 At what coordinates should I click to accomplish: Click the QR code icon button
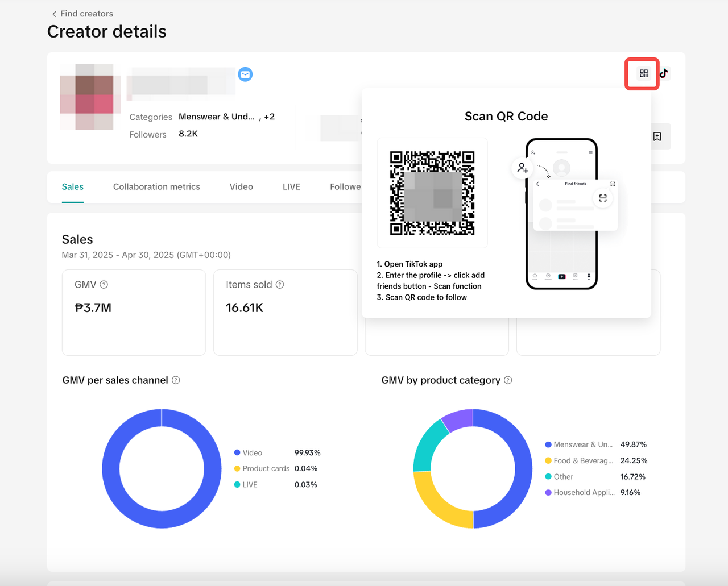643,73
